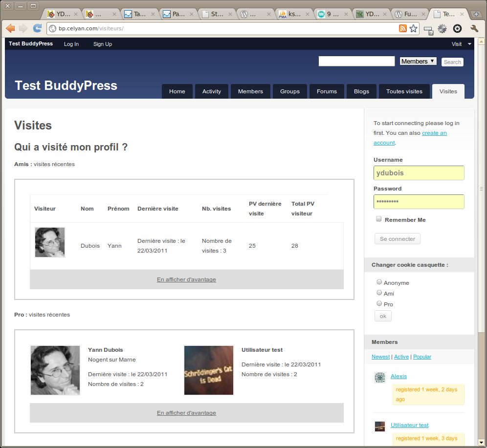The width and height of the screenshot is (487, 448).
Task: Check the Remember Me checkbox
Action: click(378, 219)
